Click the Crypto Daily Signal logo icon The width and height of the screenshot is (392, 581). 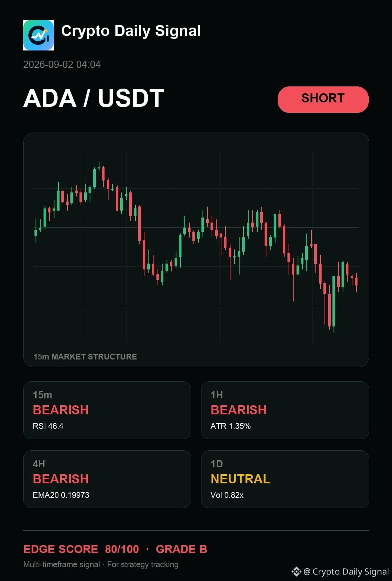pyautogui.click(x=38, y=35)
